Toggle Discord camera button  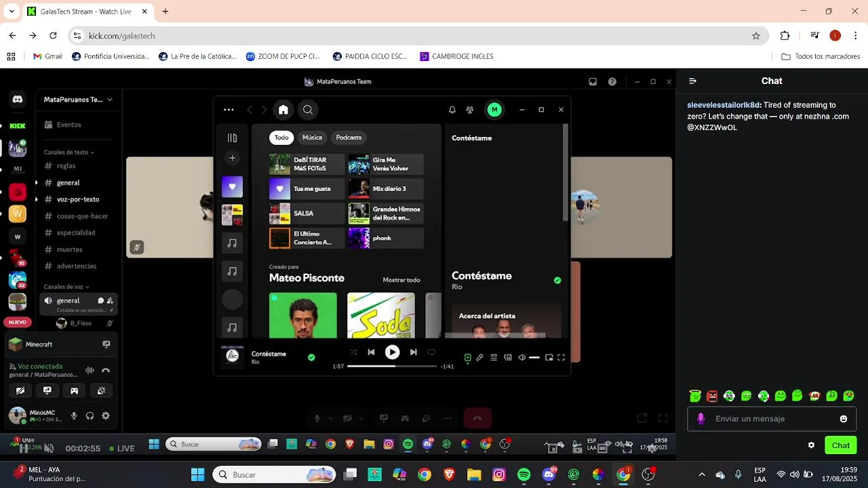coord(20,390)
